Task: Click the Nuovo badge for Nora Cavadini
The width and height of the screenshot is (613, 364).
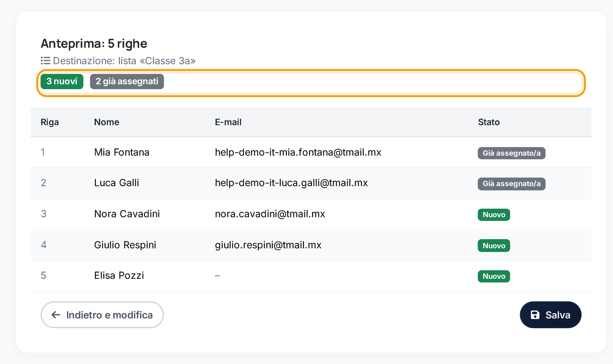Action: pyautogui.click(x=494, y=215)
